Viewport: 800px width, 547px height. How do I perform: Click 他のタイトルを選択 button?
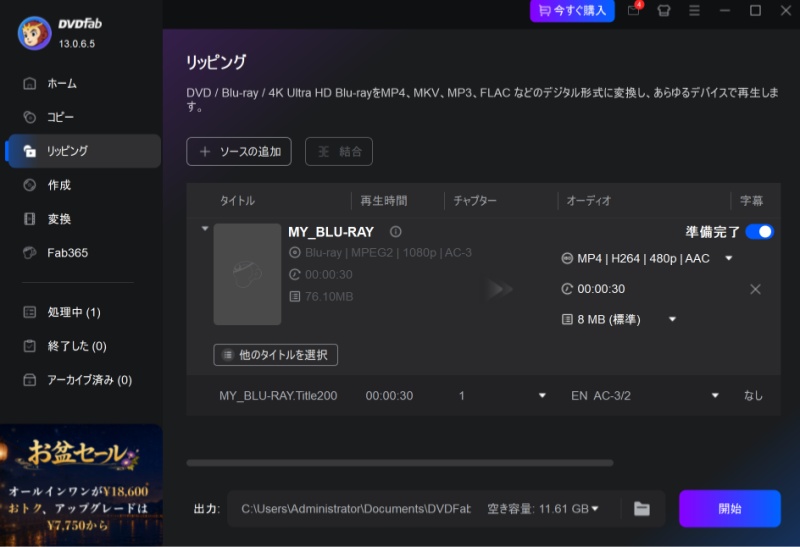tap(276, 355)
